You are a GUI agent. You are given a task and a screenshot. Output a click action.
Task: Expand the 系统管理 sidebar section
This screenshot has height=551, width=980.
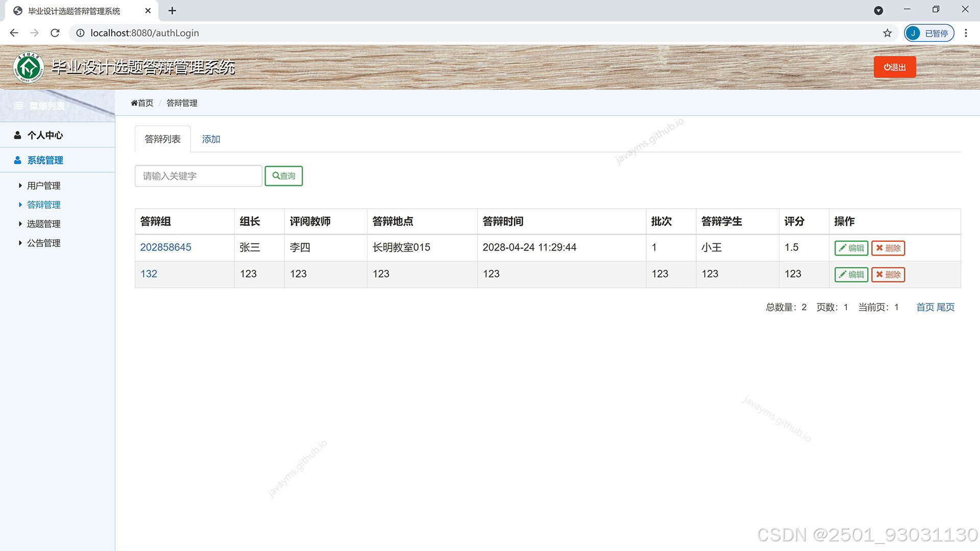tap(57, 160)
